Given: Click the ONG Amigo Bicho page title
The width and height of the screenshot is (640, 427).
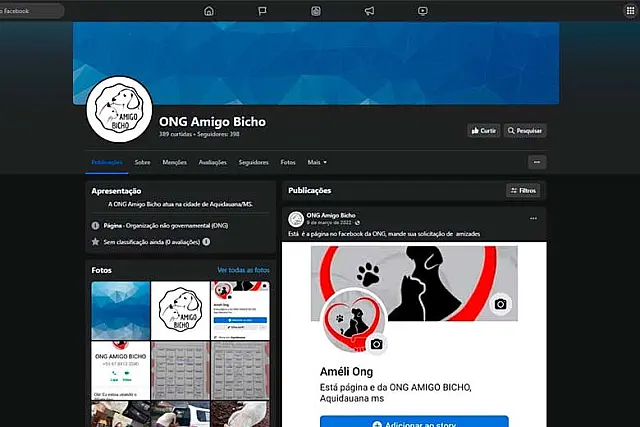Looking at the screenshot, I should pyautogui.click(x=212, y=122).
